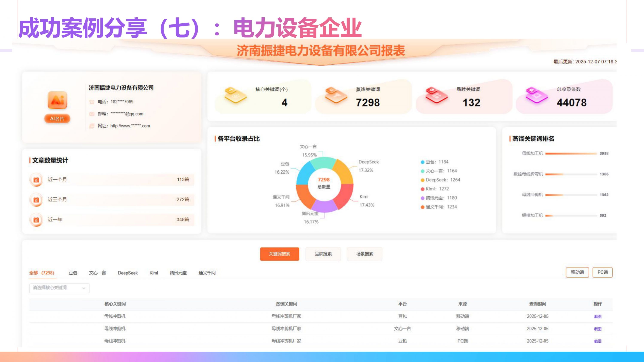Click the AI名片 icon
The image size is (644, 362).
[x=57, y=119]
